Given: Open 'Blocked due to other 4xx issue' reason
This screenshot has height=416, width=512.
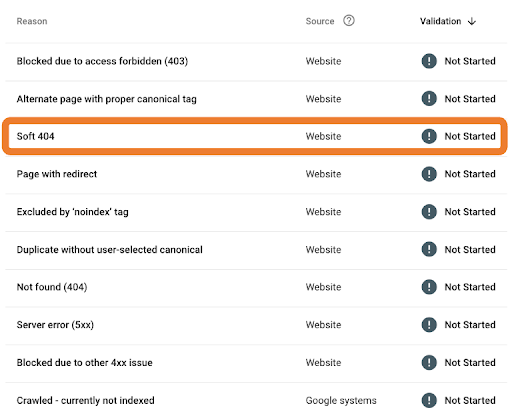Looking at the screenshot, I should 85,362.
